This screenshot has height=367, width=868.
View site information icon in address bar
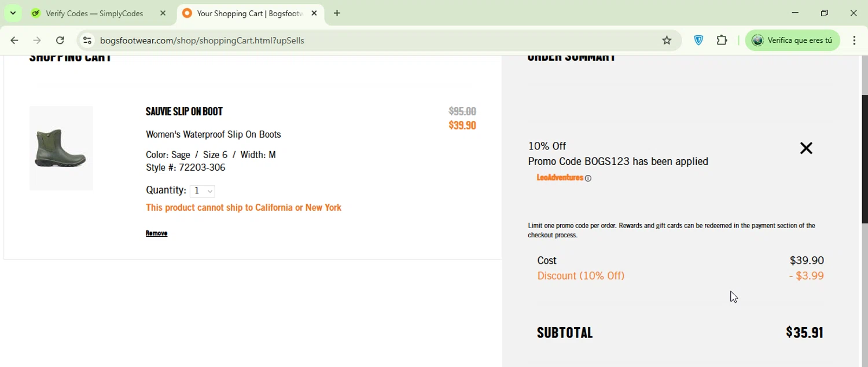point(87,41)
